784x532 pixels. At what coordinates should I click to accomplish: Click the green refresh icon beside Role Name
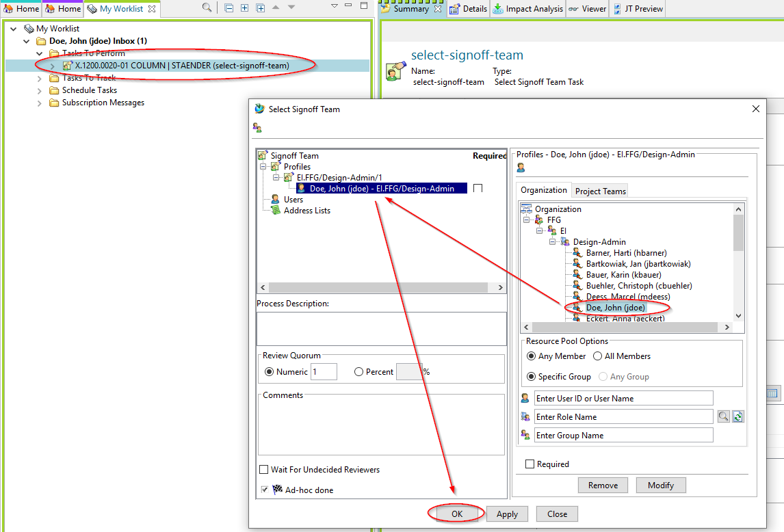coord(737,416)
